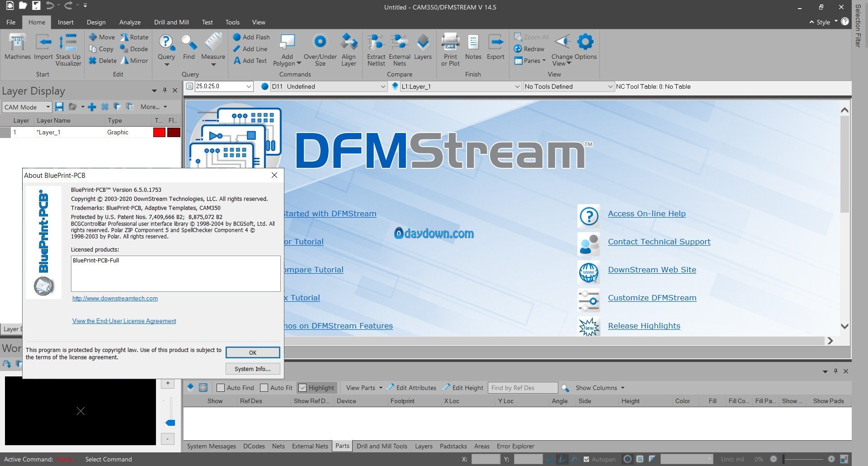Save layer settings in Layer Display panel
This screenshot has width=868, height=466.
[59, 107]
